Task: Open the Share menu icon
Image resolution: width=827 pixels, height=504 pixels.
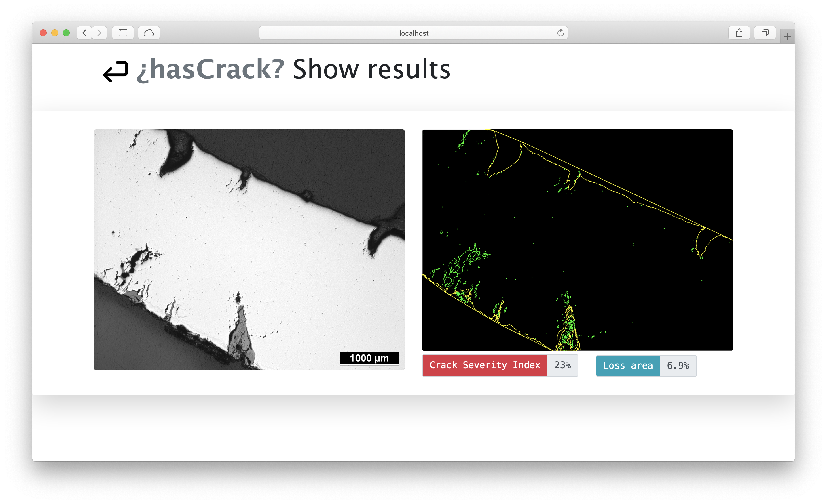Action: (739, 33)
